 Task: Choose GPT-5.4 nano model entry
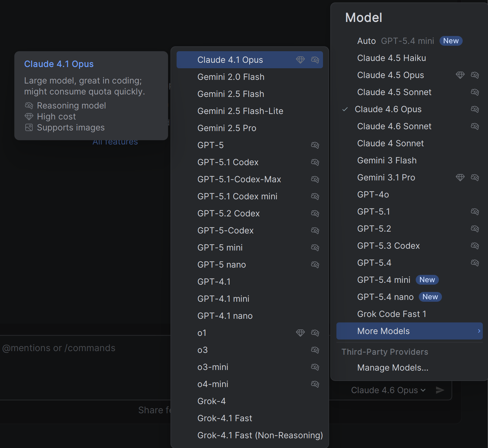click(x=410, y=297)
